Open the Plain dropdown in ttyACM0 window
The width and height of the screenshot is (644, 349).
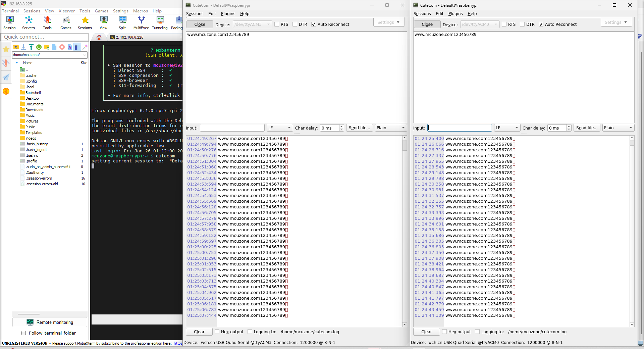pyautogui.click(x=618, y=128)
